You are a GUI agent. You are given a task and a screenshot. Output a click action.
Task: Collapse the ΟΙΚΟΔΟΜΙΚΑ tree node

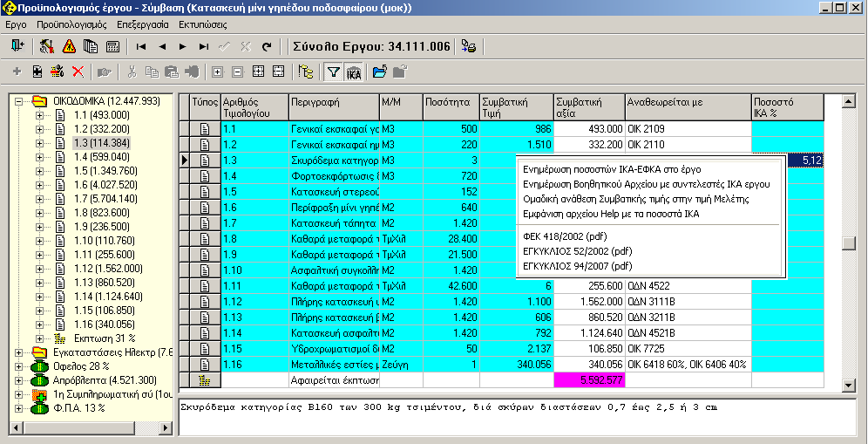18,100
